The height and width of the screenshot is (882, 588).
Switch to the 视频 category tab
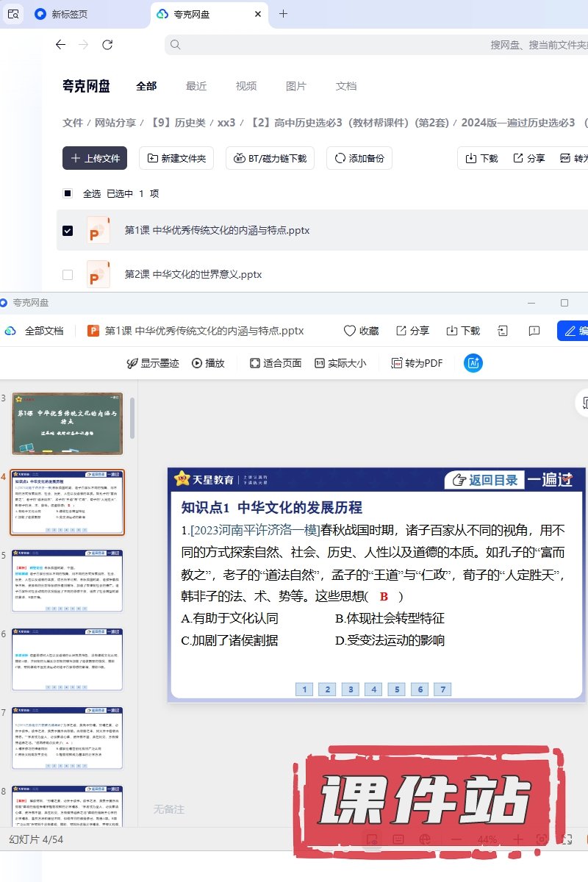246,86
